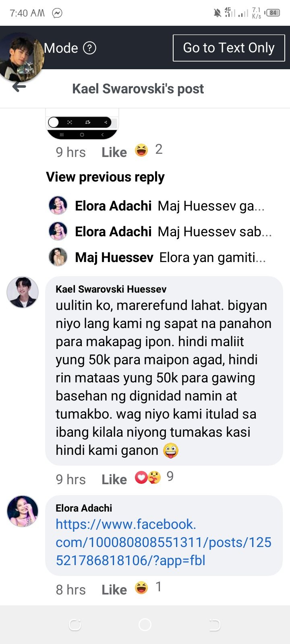
Task: Tap the Android recent apps button
Action: tap(75, 625)
